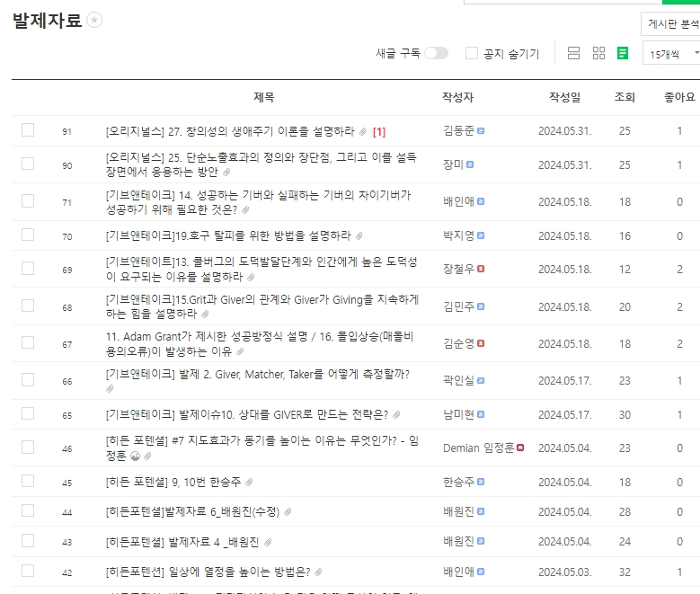Click the 작성일 column header

[564, 97]
